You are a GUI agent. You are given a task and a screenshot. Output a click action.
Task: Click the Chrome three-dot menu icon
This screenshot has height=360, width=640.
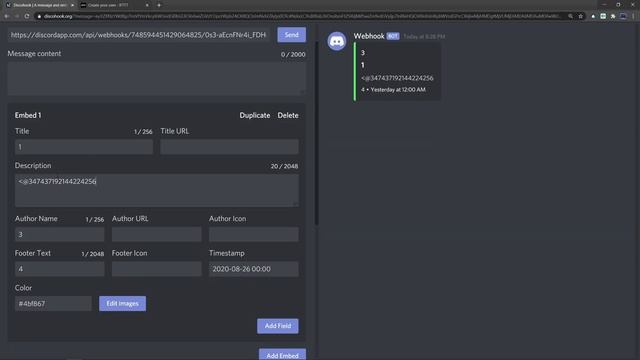point(633,16)
